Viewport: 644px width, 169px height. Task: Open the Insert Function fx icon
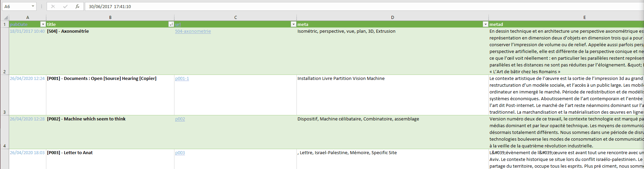click(x=77, y=6)
